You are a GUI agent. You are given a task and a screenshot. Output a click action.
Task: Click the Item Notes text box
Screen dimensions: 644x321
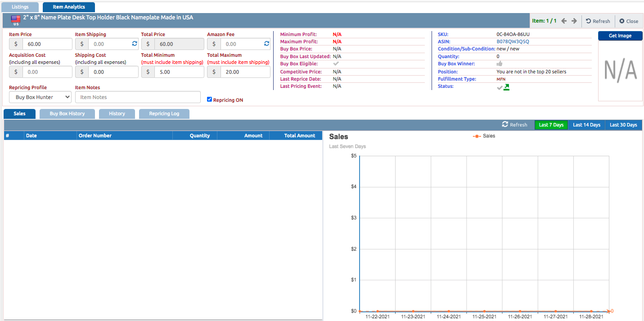[x=138, y=97]
